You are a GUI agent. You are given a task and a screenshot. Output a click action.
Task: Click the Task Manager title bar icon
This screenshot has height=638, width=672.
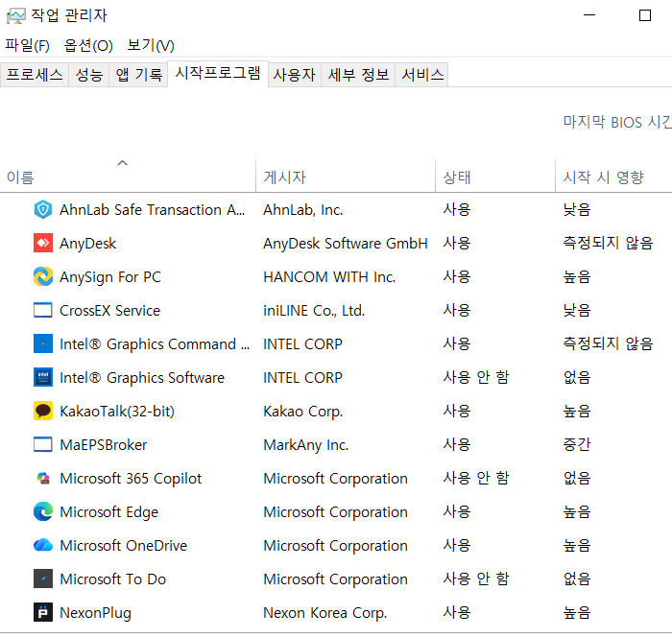(x=16, y=16)
